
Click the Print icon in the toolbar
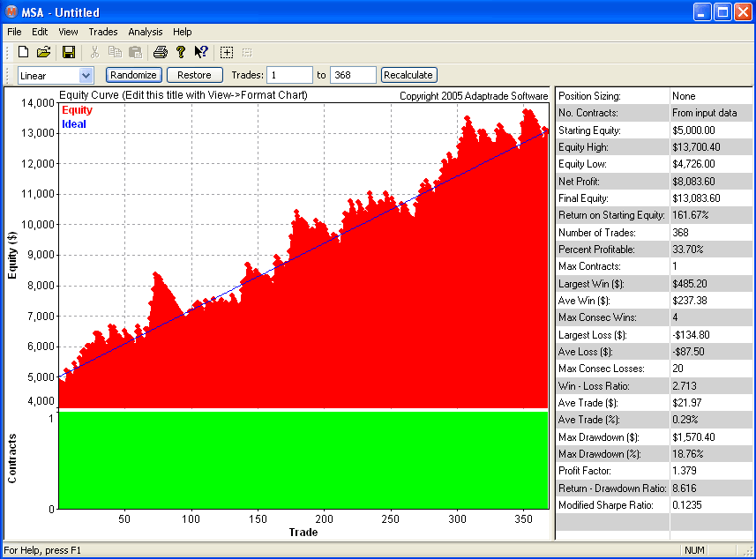click(x=160, y=53)
